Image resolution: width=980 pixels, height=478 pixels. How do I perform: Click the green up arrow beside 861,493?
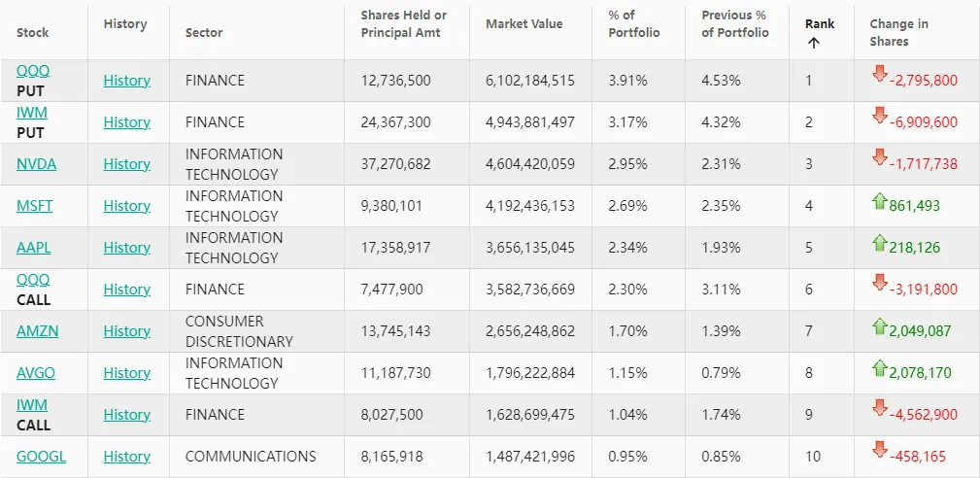pos(880,202)
